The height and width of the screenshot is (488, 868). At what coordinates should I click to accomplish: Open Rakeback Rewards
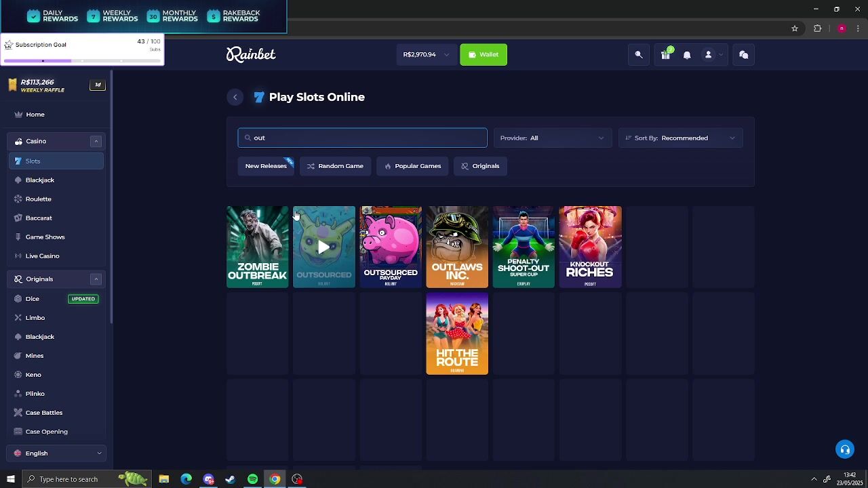pos(233,16)
